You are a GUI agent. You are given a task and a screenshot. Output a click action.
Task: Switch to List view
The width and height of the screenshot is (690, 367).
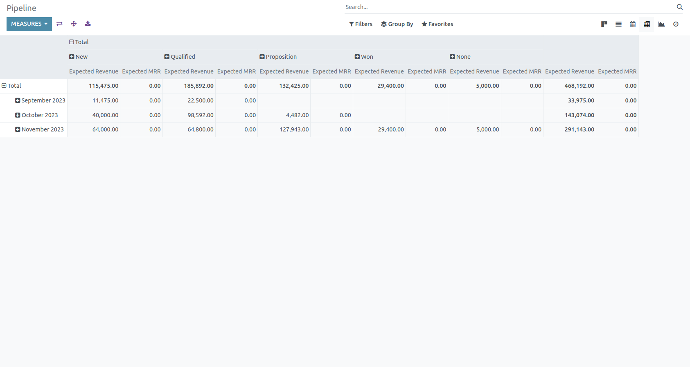pos(618,24)
